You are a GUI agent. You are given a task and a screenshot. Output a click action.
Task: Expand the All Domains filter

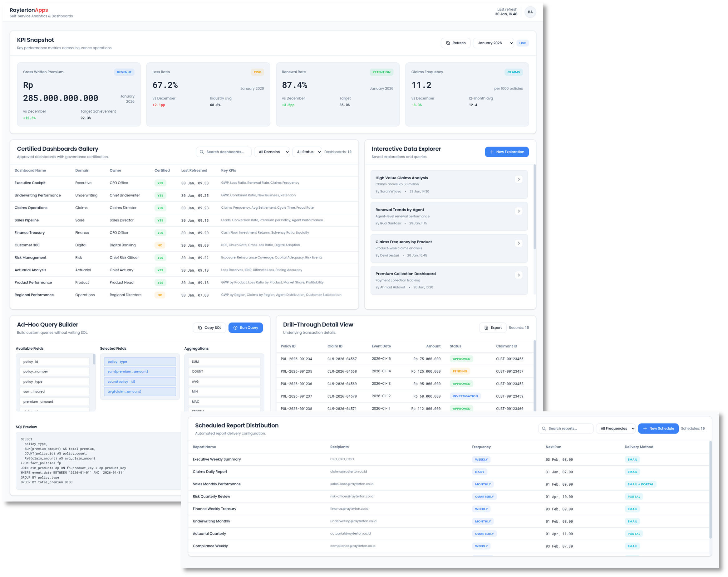(272, 152)
